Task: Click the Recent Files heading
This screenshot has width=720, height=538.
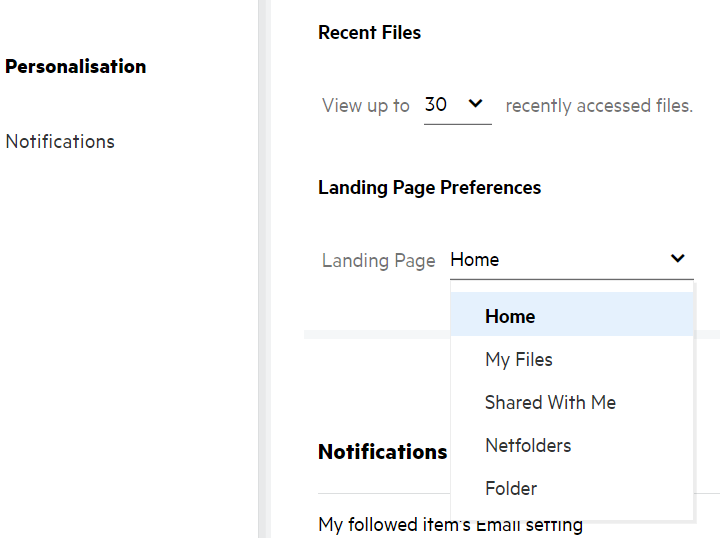Action: point(369,33)
